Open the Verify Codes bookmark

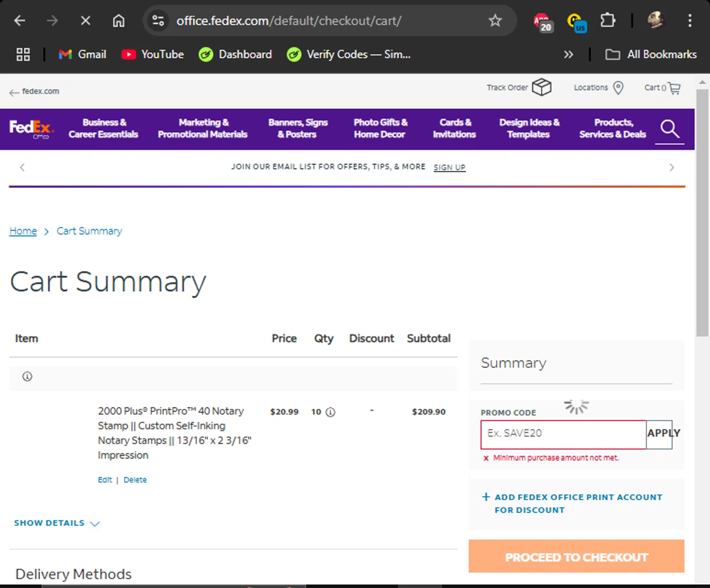pos(349,54)
